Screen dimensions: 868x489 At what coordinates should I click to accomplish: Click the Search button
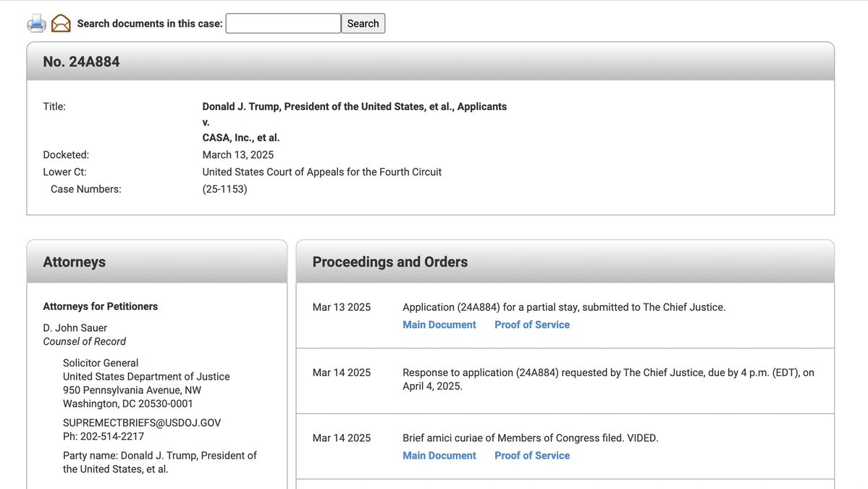click(363, 23)
